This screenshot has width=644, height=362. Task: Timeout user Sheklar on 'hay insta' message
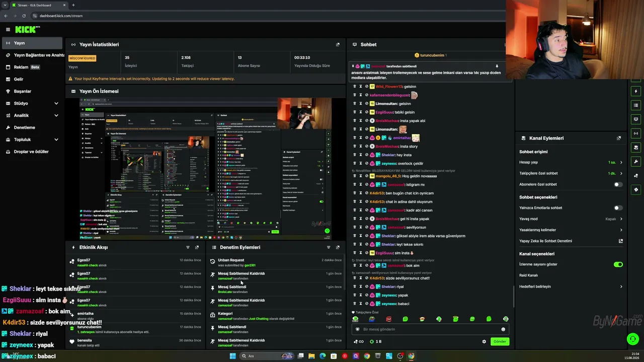360,155
